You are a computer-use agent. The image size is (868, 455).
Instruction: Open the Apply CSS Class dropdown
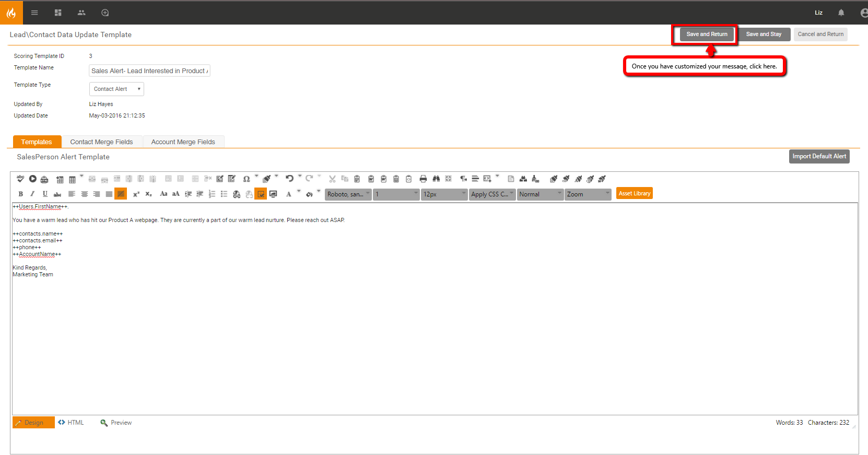point(492,194)
